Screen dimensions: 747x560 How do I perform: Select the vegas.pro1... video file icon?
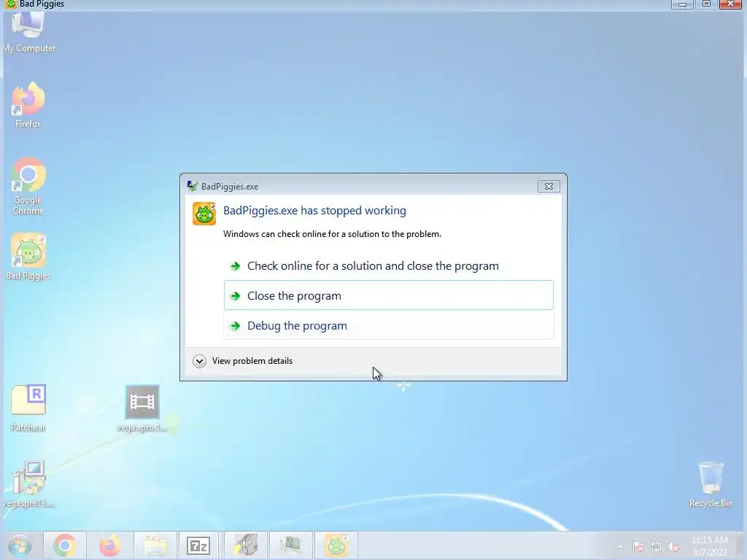(x=142, y=408)
